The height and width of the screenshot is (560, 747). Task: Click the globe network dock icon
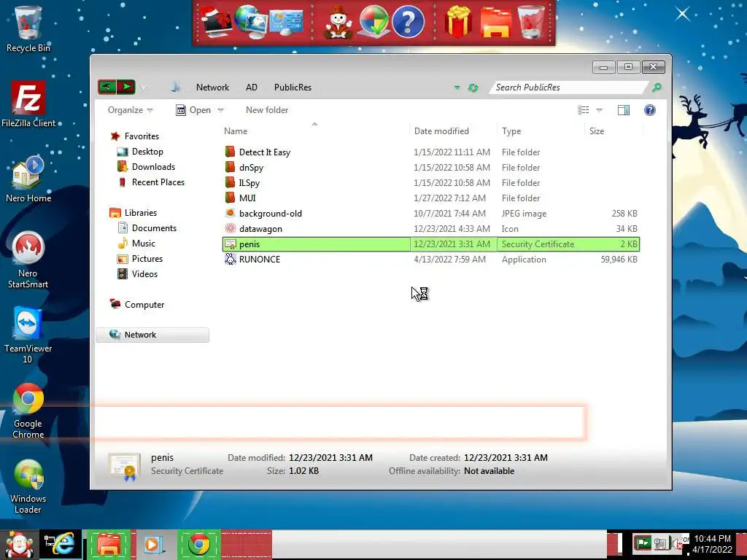point(251,22)
